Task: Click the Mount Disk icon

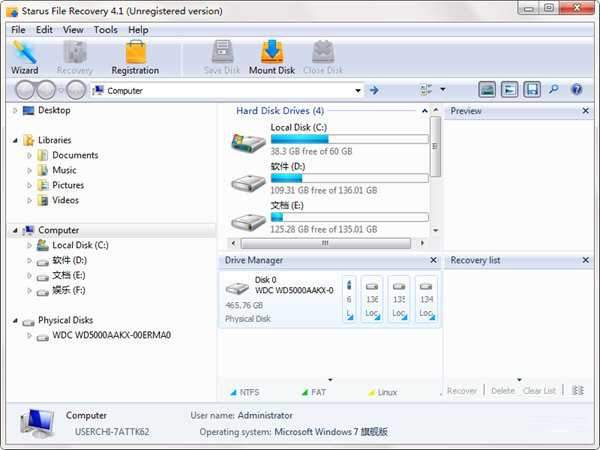Action: (x=272, y=57)
